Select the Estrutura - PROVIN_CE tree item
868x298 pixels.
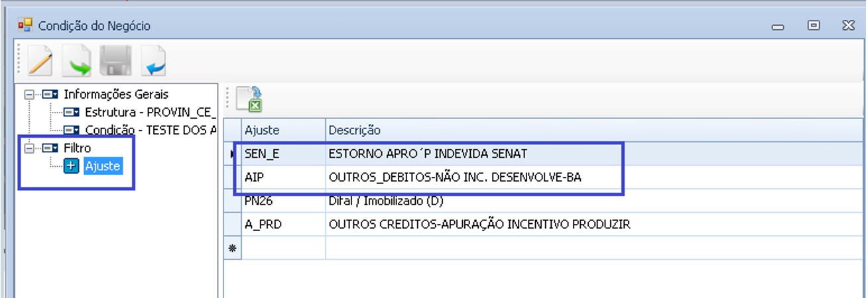151,113
